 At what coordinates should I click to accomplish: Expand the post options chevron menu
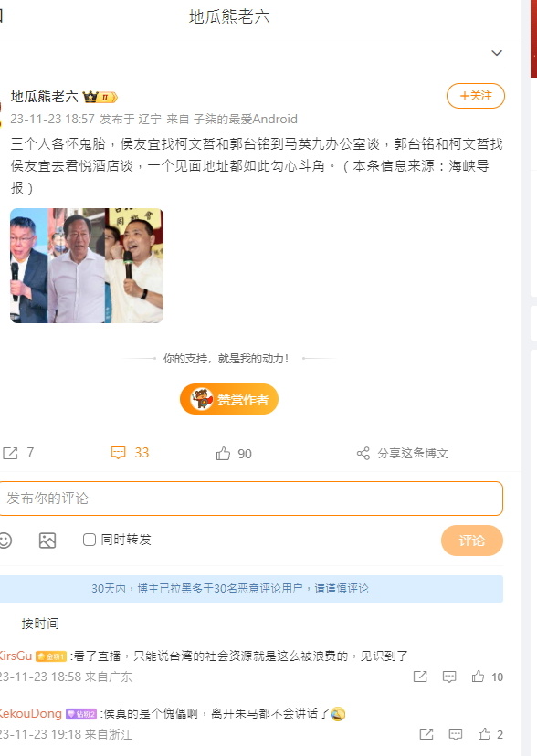tap(497, 53)
